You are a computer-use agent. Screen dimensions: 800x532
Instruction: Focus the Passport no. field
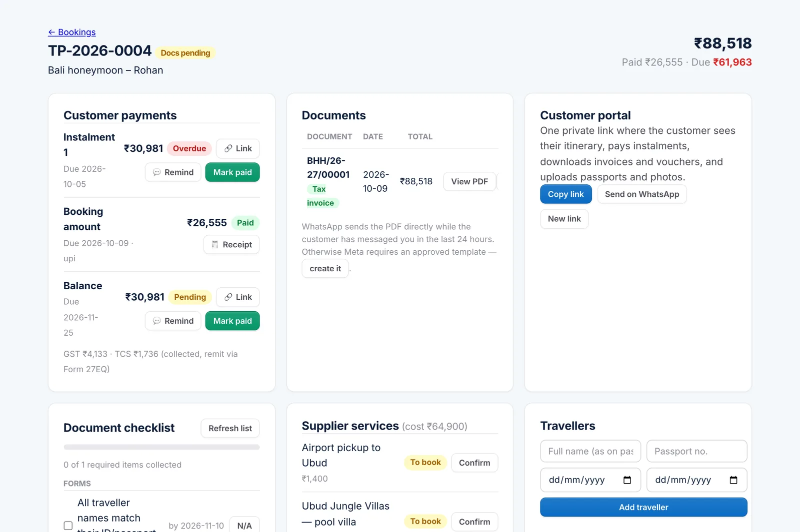coord(697,451)
